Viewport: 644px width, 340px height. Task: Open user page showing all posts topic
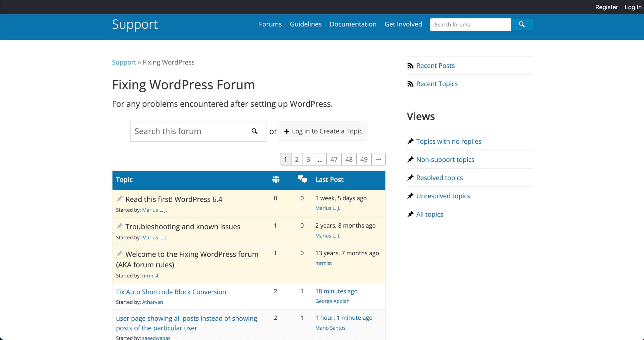186,323
